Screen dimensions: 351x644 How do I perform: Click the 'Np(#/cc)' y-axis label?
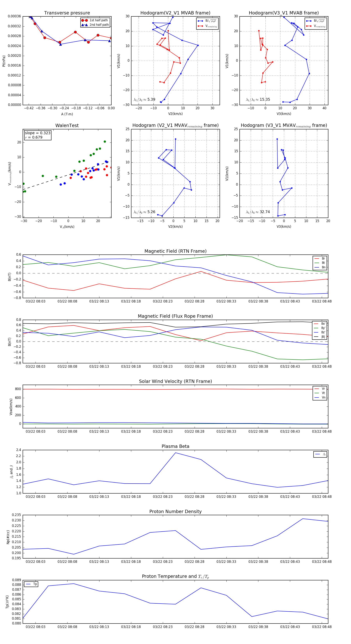click(8, 537)
